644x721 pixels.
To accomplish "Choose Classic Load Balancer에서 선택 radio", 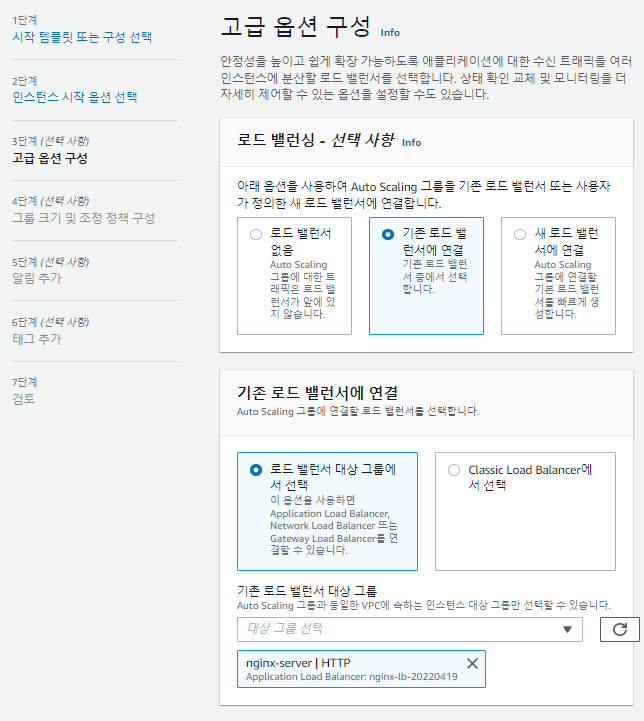I will [454, 470].
